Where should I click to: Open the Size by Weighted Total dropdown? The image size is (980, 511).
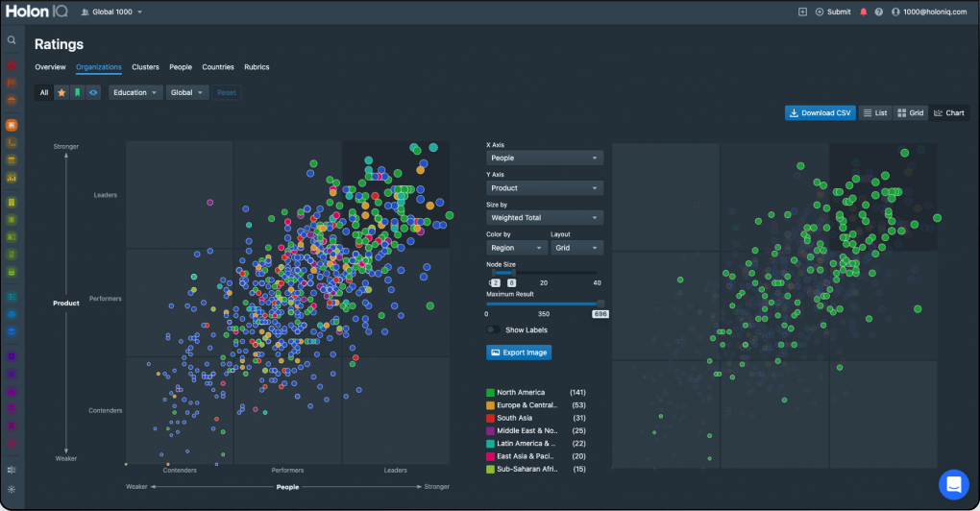point(545,218)
